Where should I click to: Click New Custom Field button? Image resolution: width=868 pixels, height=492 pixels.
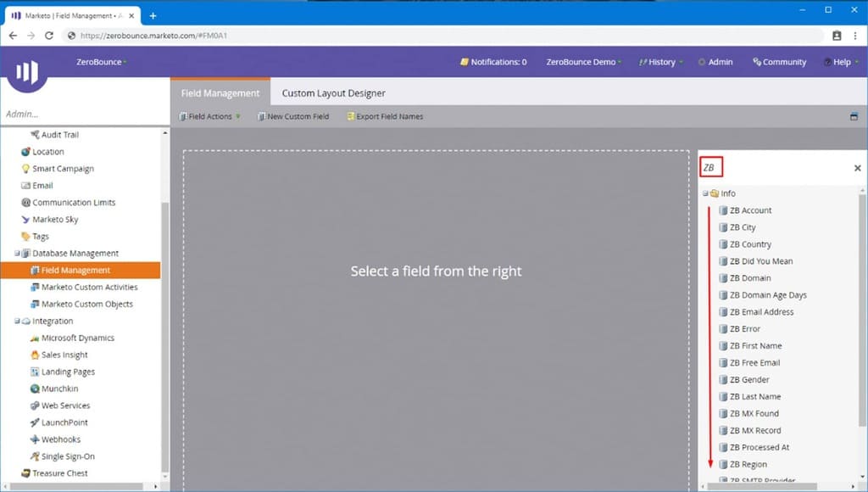(293, 116)
